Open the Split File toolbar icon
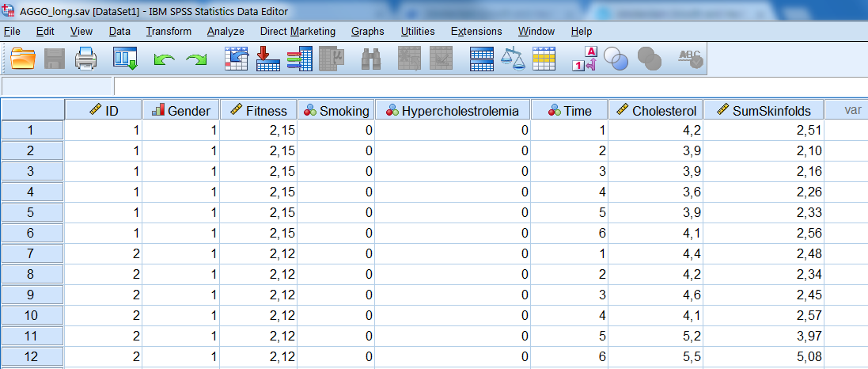Screen dimensions: 868x369 click(x=482, y=59)
